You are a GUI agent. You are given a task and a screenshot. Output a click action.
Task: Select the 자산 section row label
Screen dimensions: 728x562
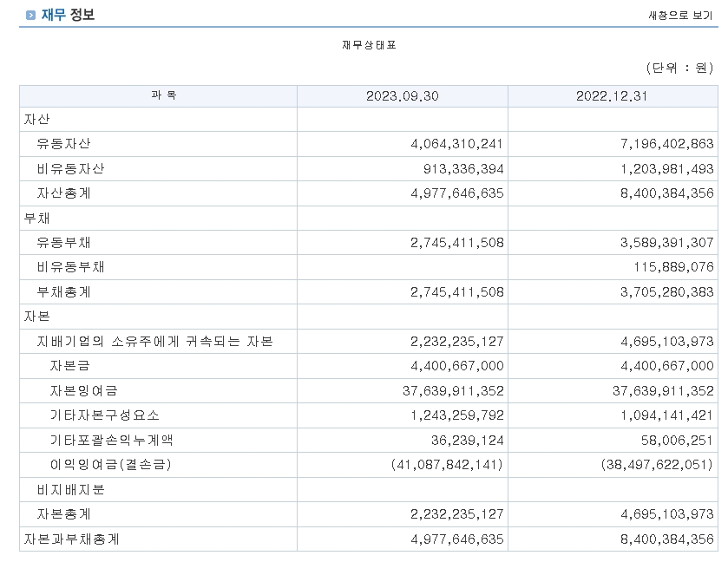(36, 120)
